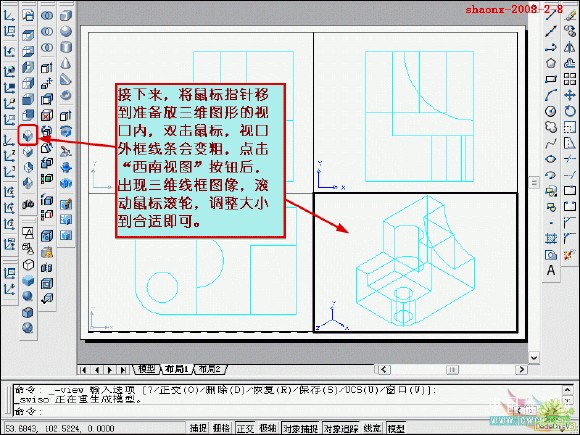Switch to the 布局1 layout tab
The image size is (580, 435).
pyautogui.click(x=177, y=369)
